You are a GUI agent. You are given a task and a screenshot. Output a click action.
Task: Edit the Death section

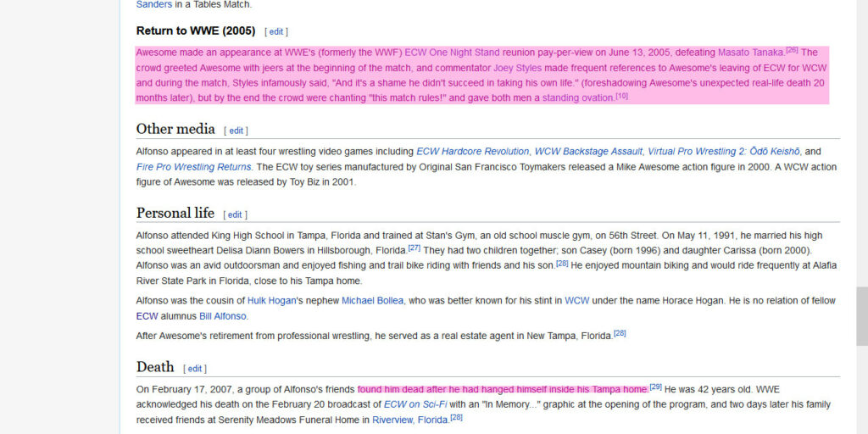pyautogui.click(x=195, y=369)
